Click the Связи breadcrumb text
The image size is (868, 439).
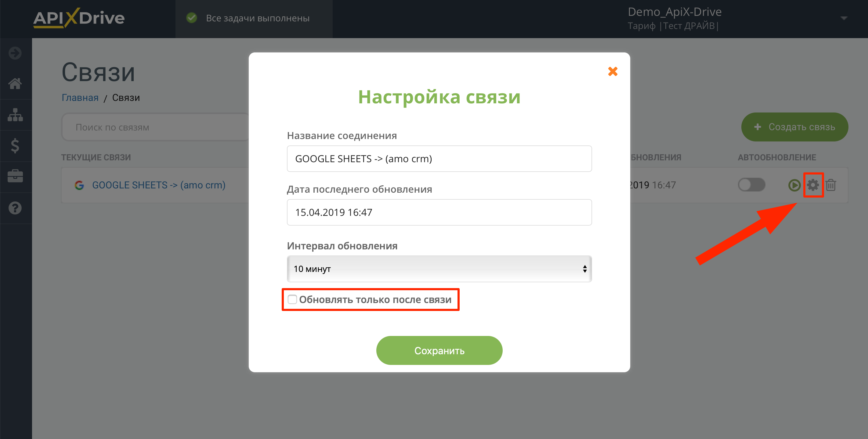point(126,98)
